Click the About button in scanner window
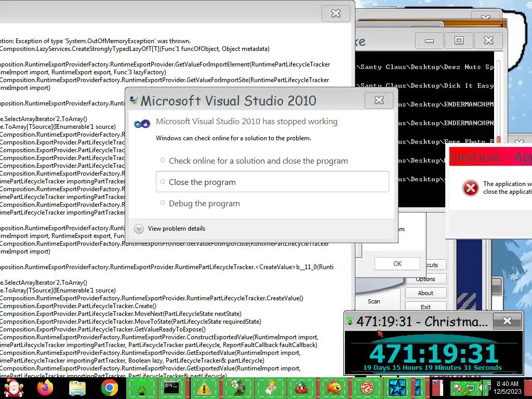 click(425, 293)
